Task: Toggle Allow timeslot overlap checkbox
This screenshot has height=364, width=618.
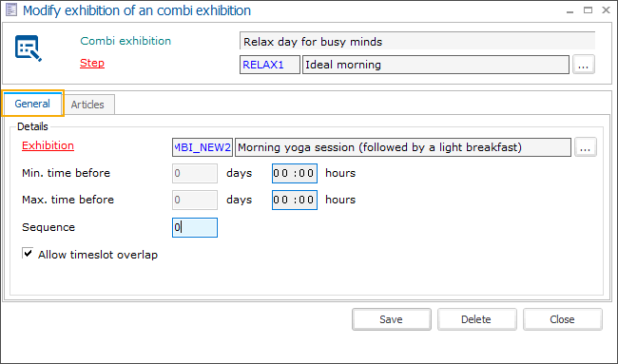Action: point(28,254)
